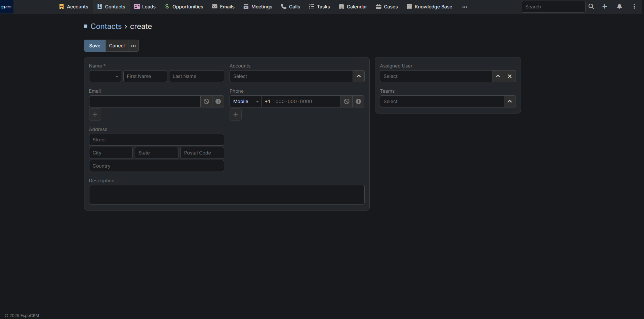Open the user menu three-dot icon

(x=634, y=6)
